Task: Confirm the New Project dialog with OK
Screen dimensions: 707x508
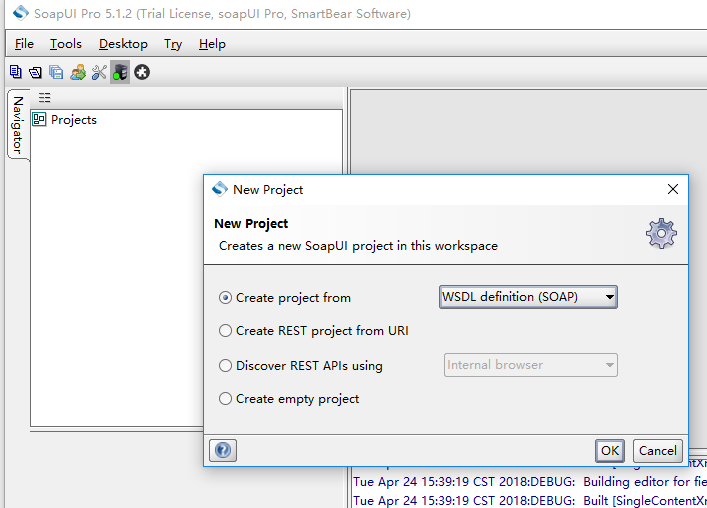Action: tap(610, 450)
